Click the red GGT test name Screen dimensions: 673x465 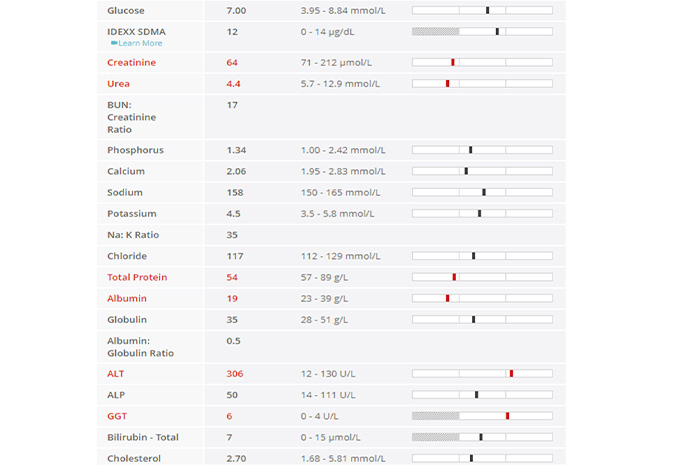[x=117, y=416]
